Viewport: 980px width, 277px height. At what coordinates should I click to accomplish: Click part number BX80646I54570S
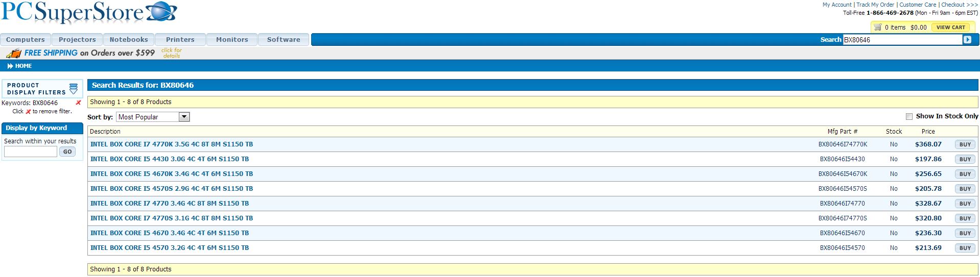coord(843,189)
